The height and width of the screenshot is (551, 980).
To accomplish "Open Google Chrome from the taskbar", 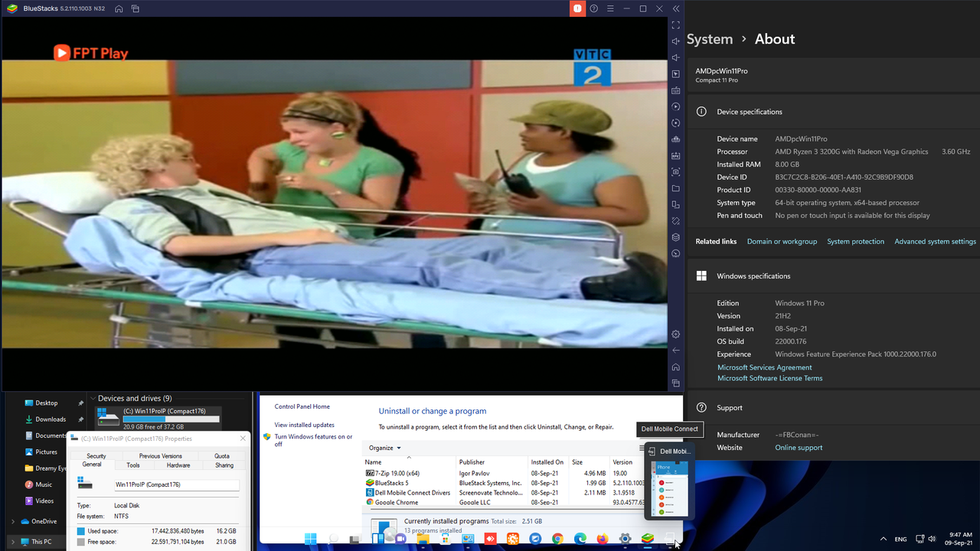I will [557, 539].
